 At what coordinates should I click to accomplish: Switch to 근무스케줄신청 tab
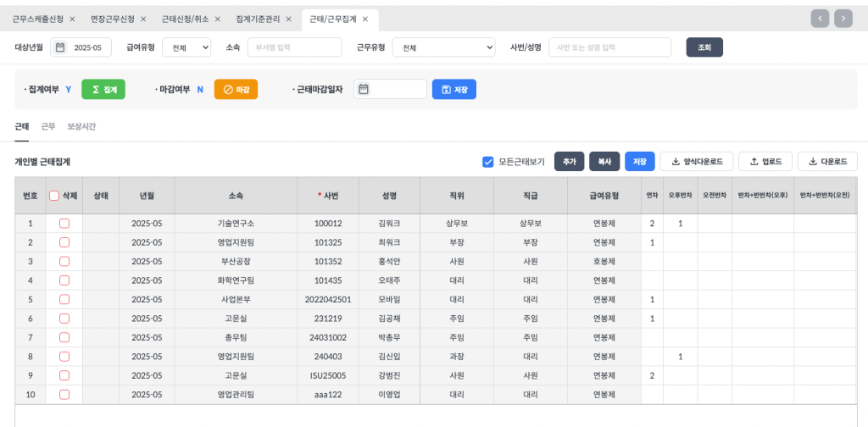[x=38, y=19]
